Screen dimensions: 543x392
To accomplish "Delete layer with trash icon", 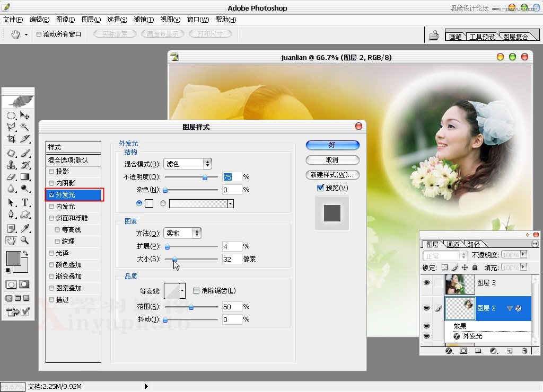I will tap(524, 351).
